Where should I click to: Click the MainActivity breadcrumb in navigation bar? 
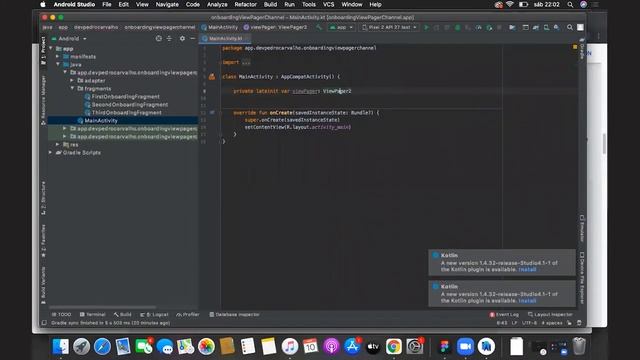(x=220, y=27)
